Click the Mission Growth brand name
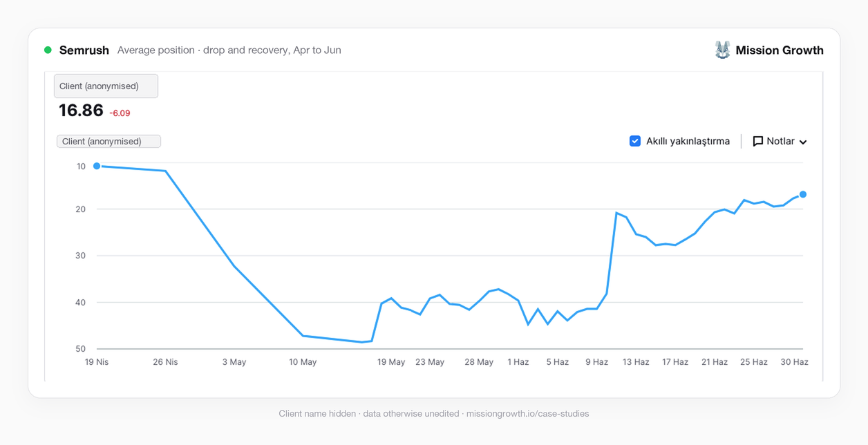 780,50
